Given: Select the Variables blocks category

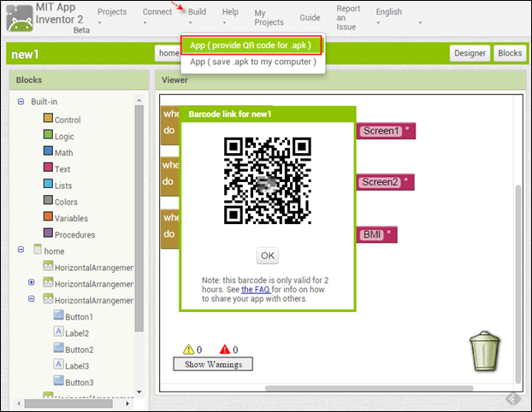Looking at the screenshot, I should [x=71, y=218].
